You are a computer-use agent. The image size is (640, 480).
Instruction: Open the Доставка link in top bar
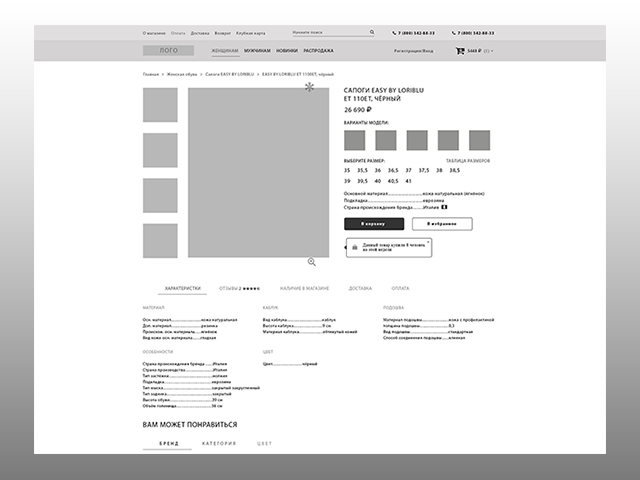200,33
